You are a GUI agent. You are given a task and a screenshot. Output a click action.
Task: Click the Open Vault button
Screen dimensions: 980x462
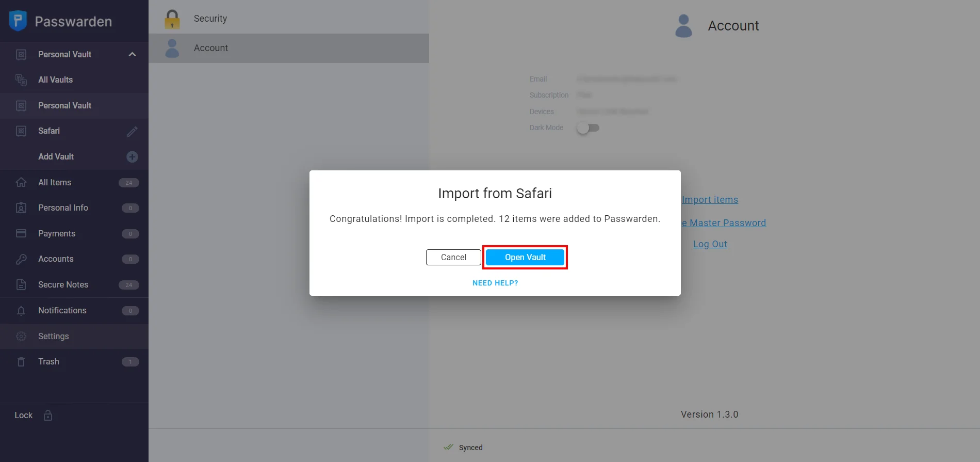pos(525,257)
